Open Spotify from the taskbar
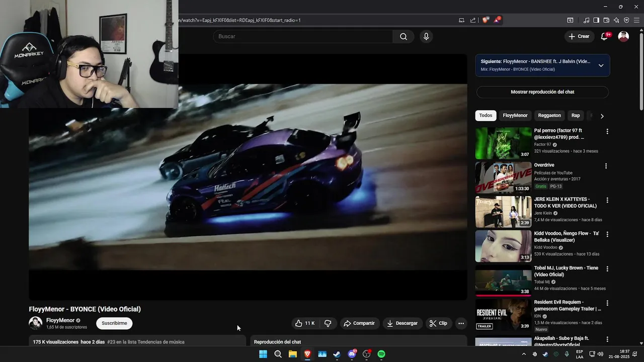Viewport: 644px width, 362px height. tap(381, 354)
